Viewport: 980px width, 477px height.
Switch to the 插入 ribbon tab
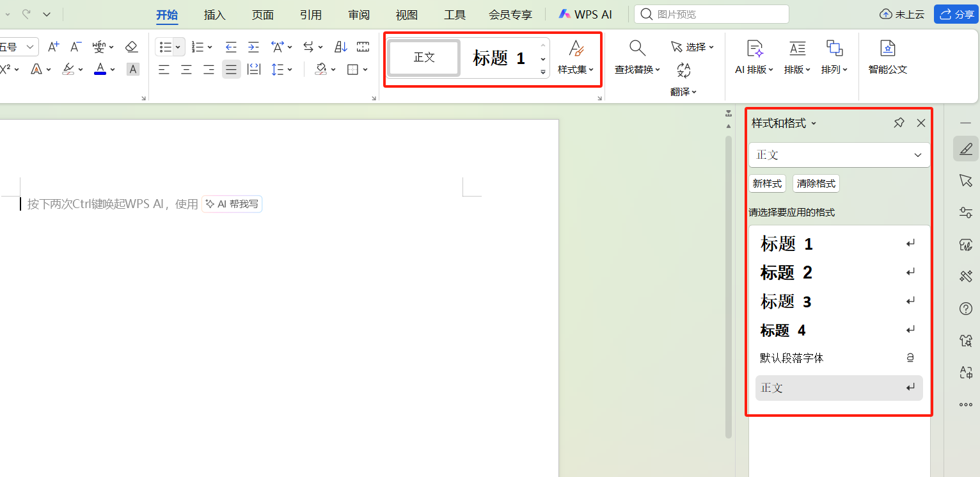[214, 14]
